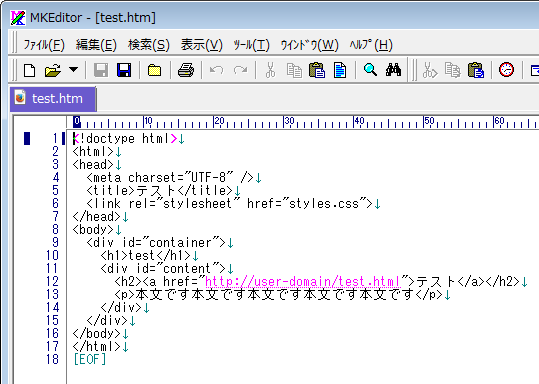
Task: Click the append-cut scissors icon
Action: coord(430,70)
